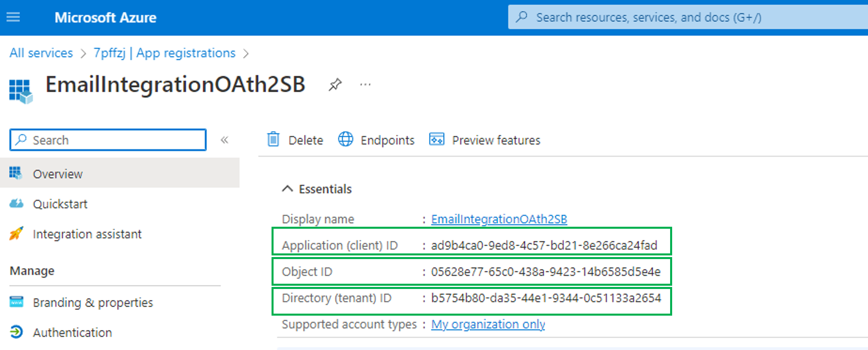This screenshot has width=868, height=350.
Task: Click into the sidebar Search field
Action: tap(108, 140)
